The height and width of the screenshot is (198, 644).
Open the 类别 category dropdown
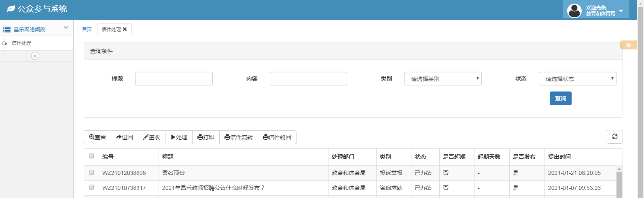[443, 79]
